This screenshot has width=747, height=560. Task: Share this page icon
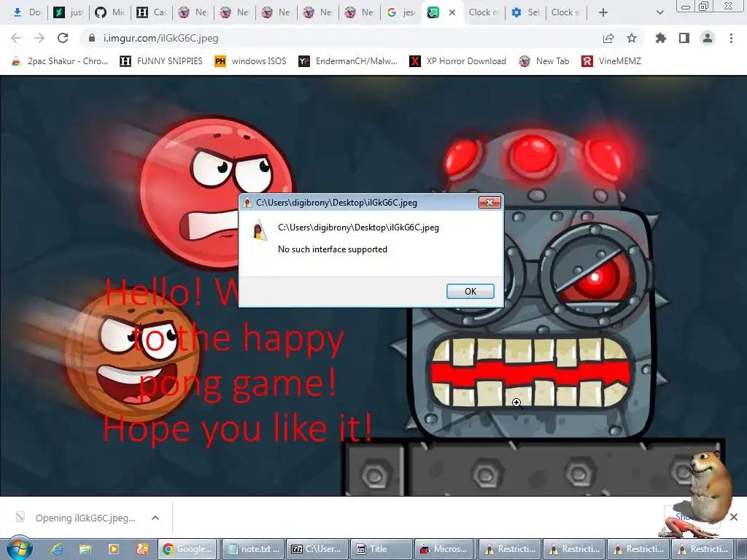[608, 38]
